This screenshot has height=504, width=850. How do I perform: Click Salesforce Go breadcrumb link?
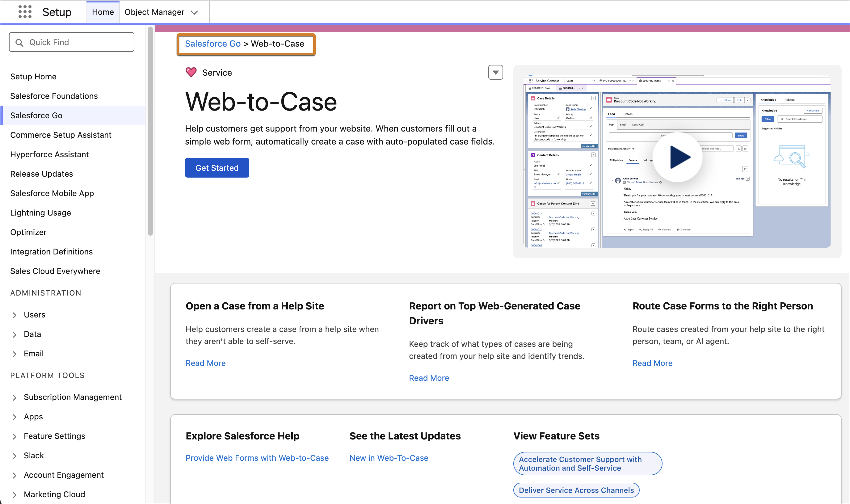pos(213,44)
